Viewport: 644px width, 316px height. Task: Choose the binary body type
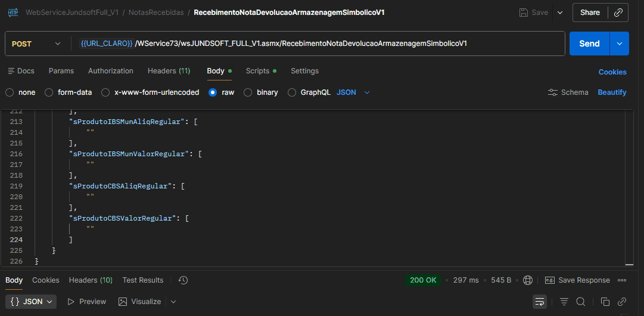248,92
